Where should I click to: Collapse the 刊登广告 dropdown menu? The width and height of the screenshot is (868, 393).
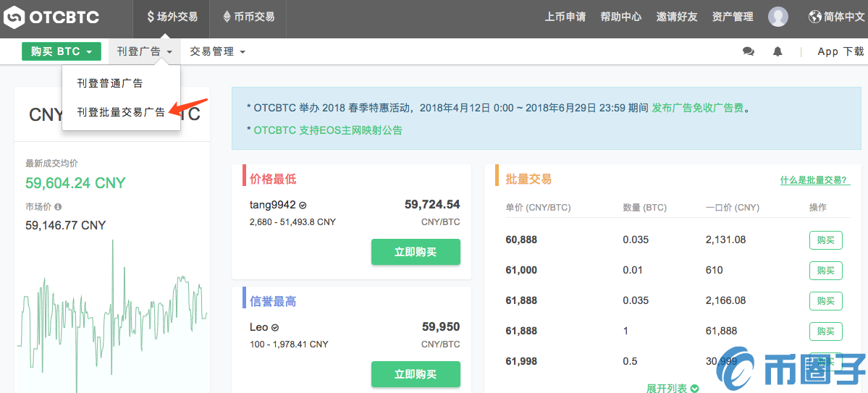(145, 51)
